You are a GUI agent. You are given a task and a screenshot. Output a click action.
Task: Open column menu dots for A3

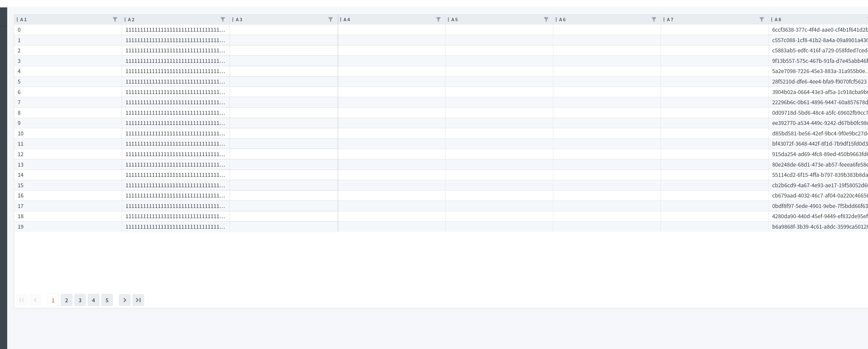pyautogui.click(x=233, y=19)
